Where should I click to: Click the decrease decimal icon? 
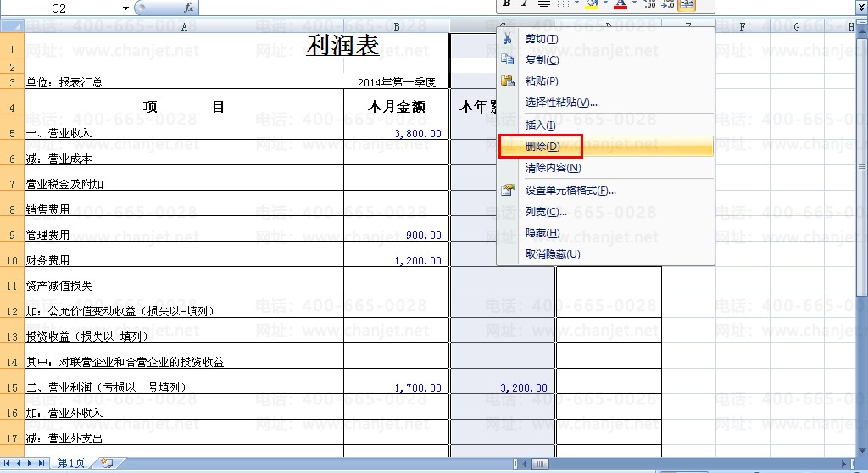668,4
